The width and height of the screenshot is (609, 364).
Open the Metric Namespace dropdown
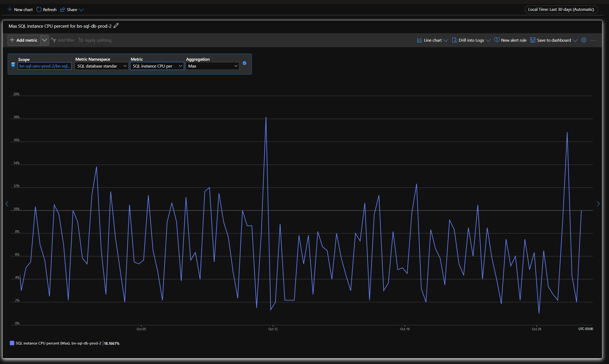coord(102,66)
